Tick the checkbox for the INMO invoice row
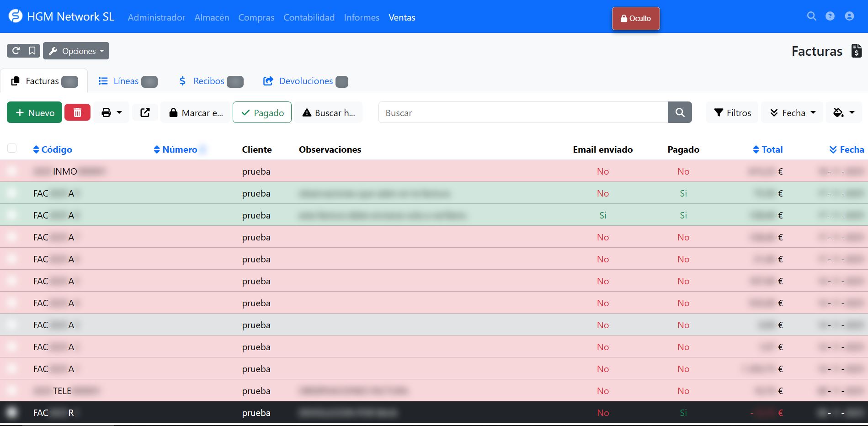The width and height of the screenshot is (868, 426). point(12,171)
